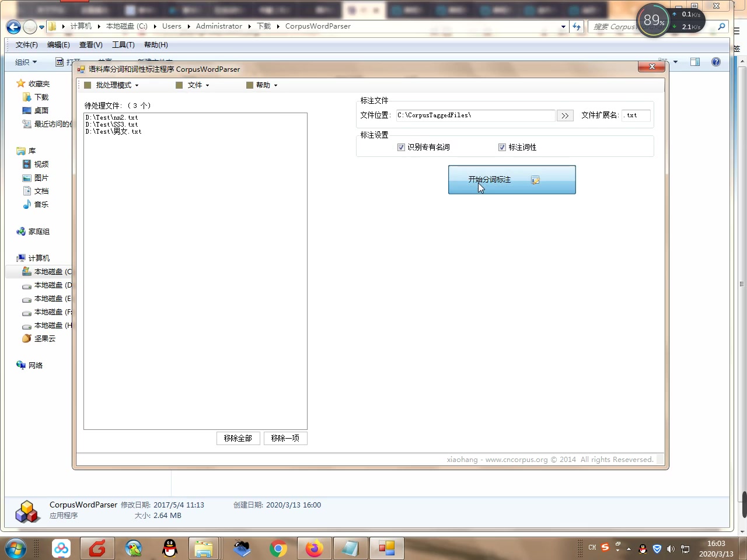Click the Windows Start orb

click(16, 548)
